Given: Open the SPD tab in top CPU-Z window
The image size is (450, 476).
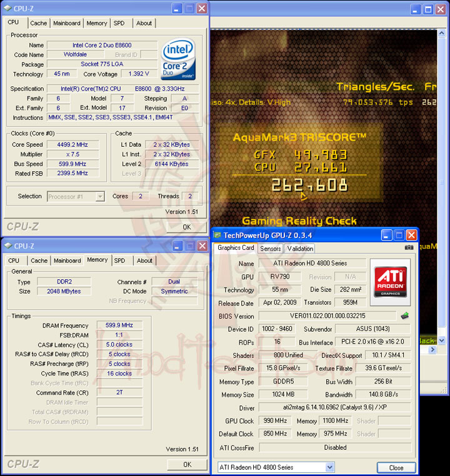Looking at the screenshot, I should [x=119, y=23].
